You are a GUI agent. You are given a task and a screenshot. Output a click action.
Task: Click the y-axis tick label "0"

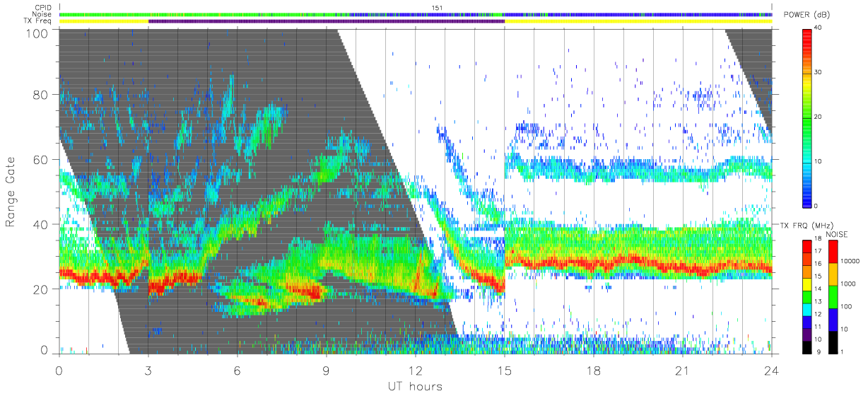44,350
